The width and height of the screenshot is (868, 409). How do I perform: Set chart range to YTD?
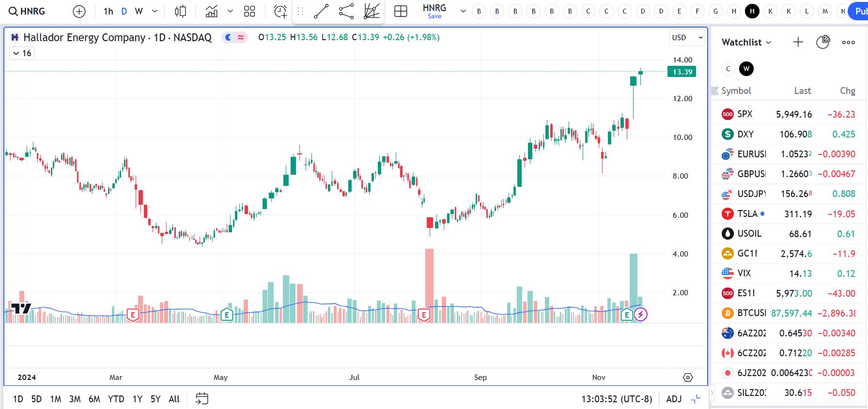[x=116, y=399]
